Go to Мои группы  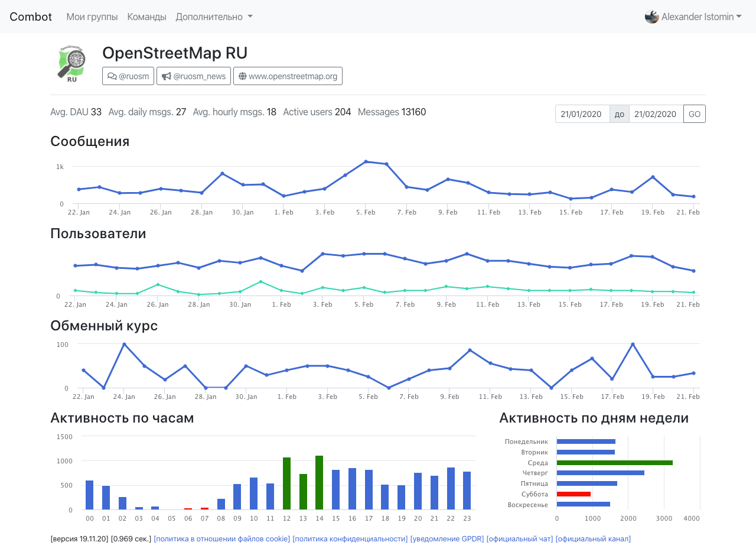(x=92, y=17)
